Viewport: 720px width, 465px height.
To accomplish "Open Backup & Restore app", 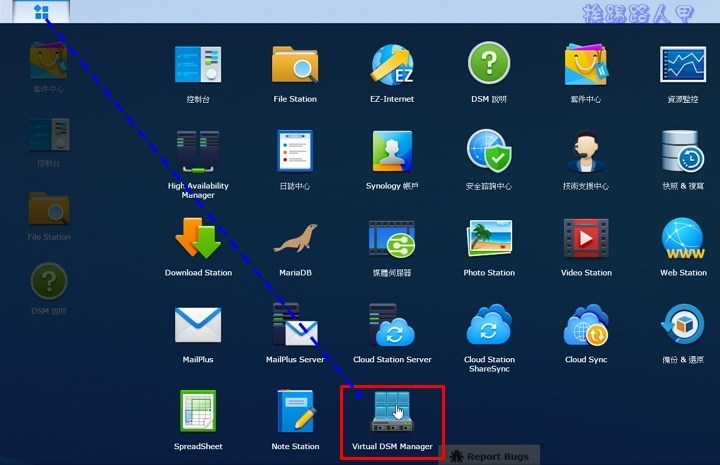I will tap(683, 324).
